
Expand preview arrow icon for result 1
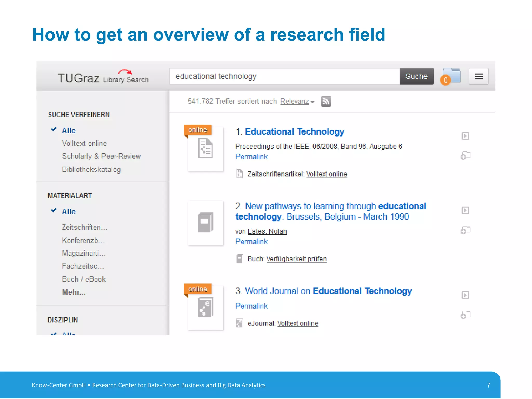click(x=465, y=136)
